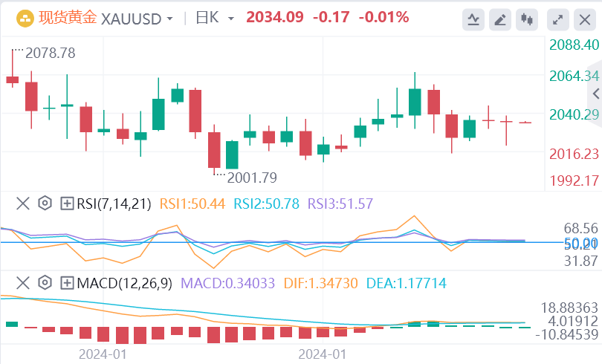This screenshot has height=364, width=602.
Task: Click the RSI2:50.78 value
Action: click(267, 204)
